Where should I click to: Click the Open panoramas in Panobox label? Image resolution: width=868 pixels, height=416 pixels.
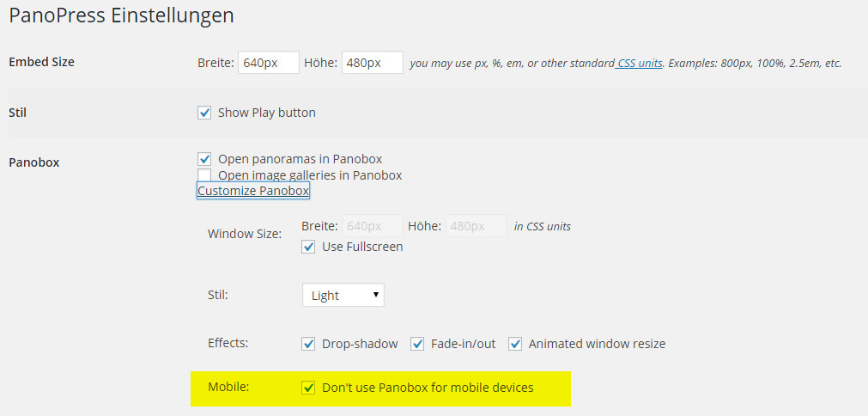click(x=300, y=159)
